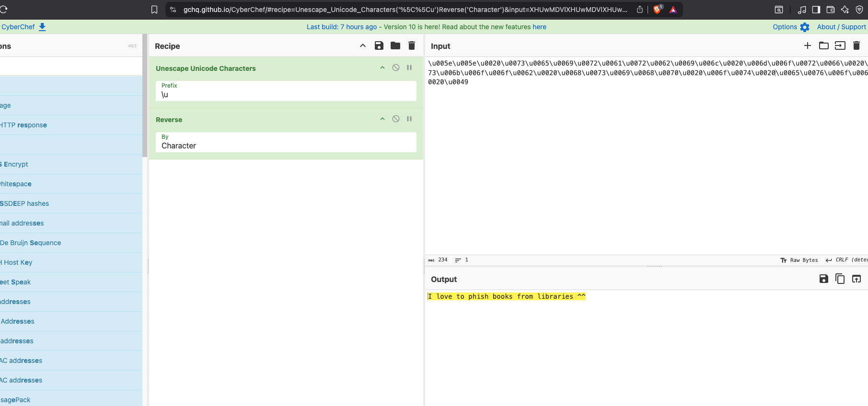
Task: Open Raw Bytes input encoding selector
Action: (799, 260)
